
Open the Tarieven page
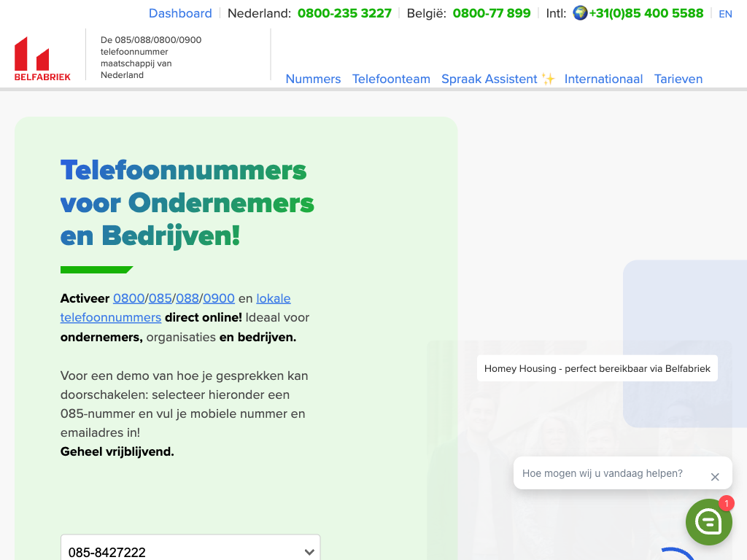point(678,79)
